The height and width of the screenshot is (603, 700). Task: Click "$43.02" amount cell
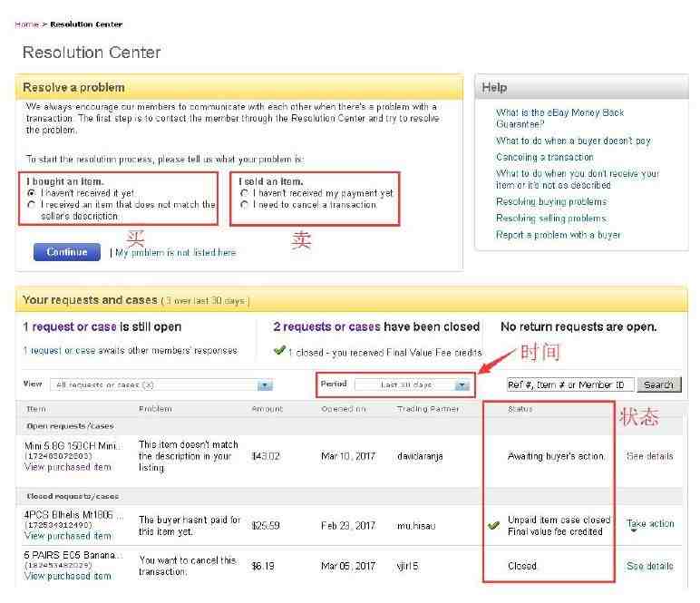[x=266, y=456]
